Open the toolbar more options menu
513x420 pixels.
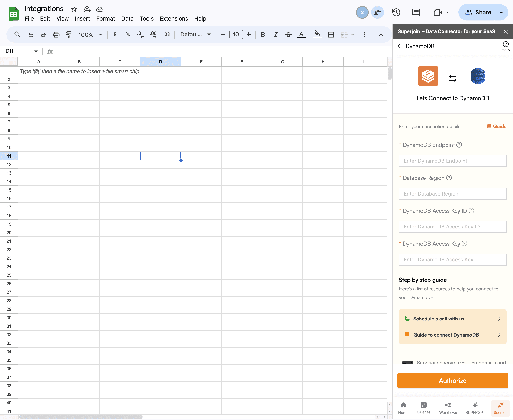[x=364, y=35]
